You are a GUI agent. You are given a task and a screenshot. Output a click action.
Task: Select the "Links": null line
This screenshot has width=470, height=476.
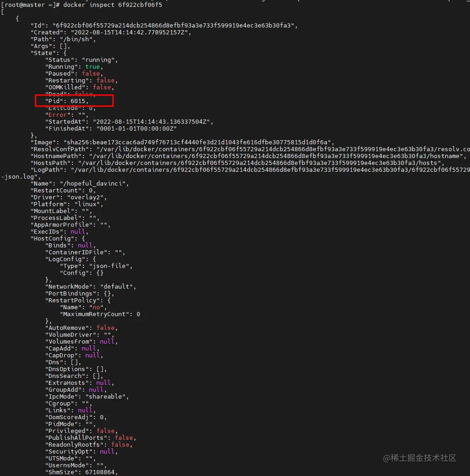click(x=71, y=410)
